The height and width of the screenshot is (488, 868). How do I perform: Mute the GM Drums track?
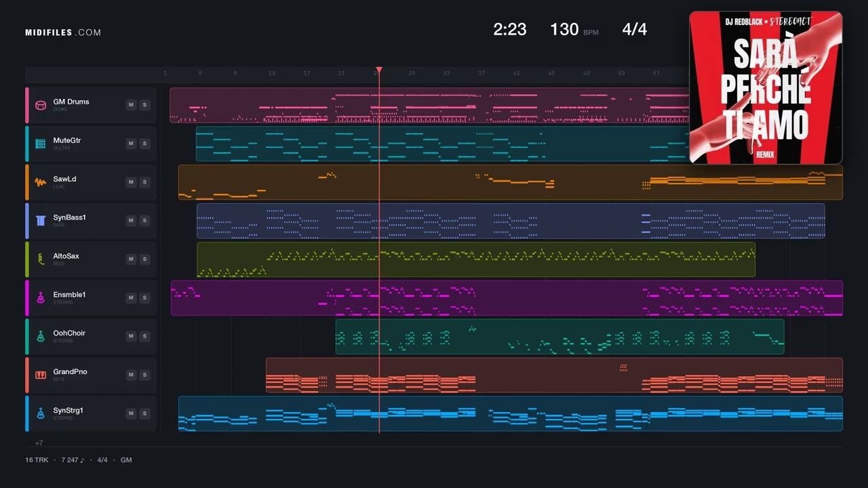pyautogui.click(x=131, y=105)
